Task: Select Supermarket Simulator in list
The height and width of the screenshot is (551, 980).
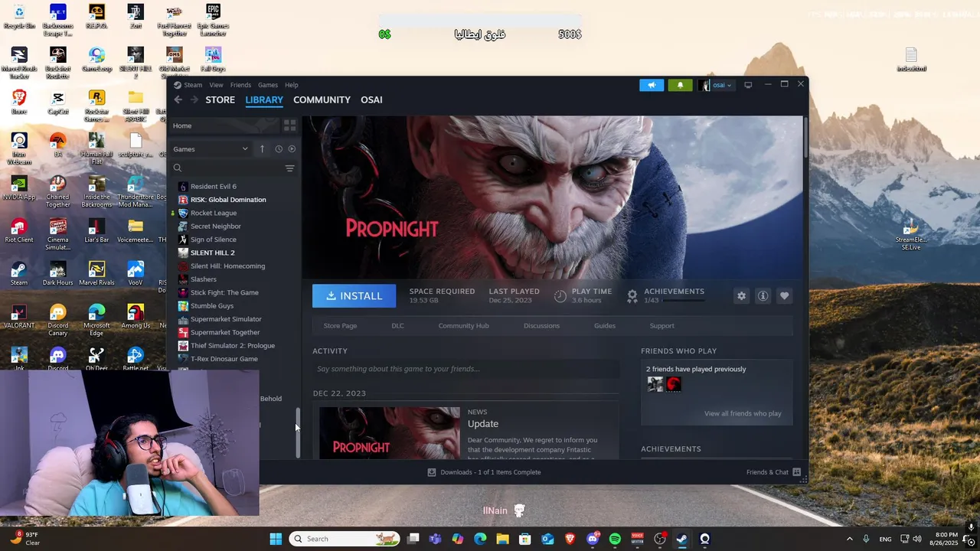Action: [x=226, y=319]
